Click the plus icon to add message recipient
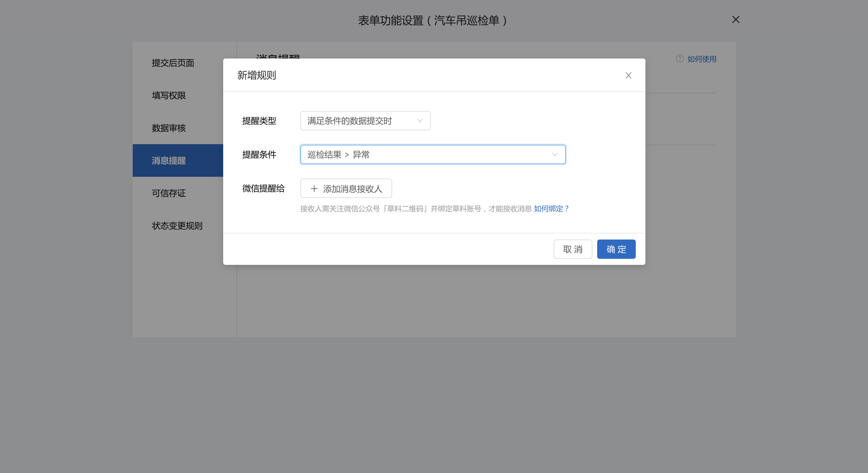868x473 pixels. point(314,189)
